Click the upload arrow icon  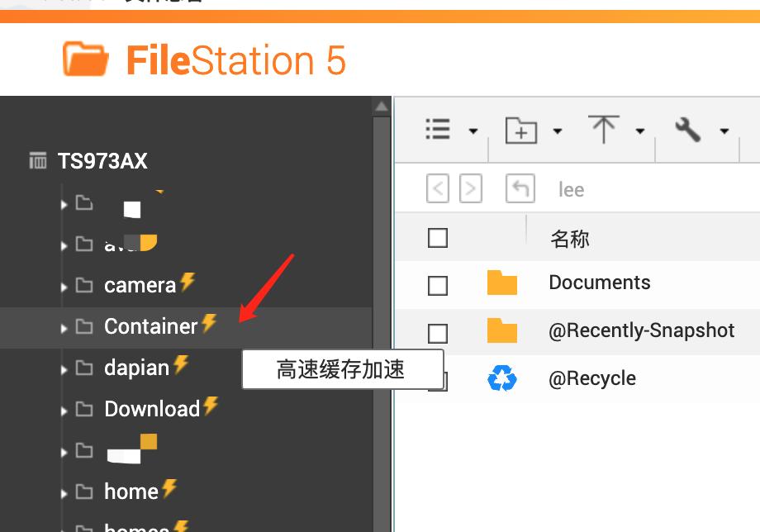(606, 130)
